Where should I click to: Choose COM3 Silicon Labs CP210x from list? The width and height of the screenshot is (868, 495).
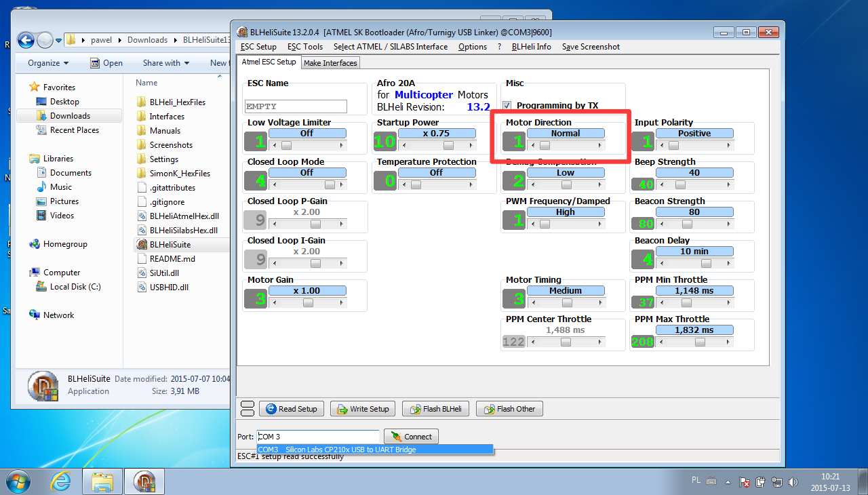(x=375, y=450)
